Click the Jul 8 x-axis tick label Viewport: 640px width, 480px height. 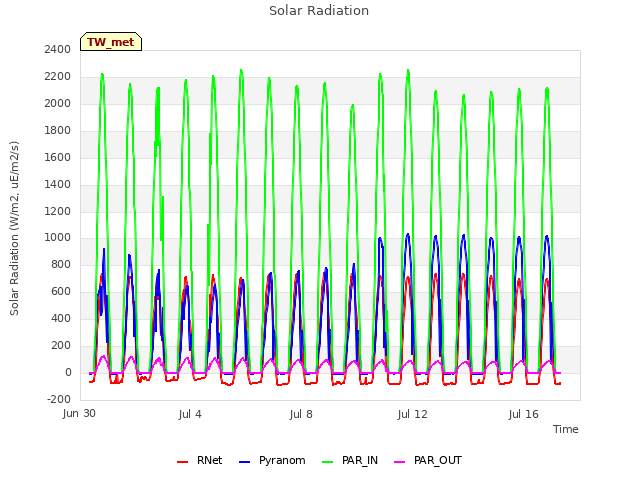(301, 414)
